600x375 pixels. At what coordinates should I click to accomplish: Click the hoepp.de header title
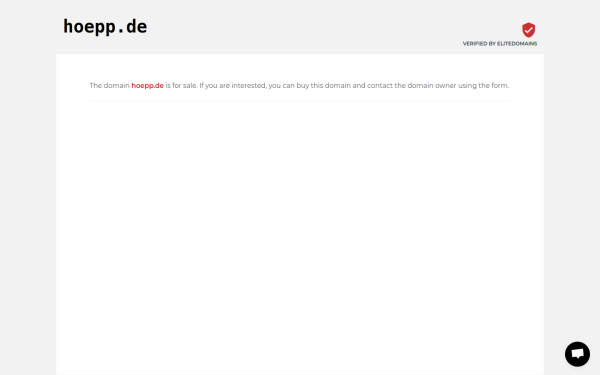click(105, 27)
